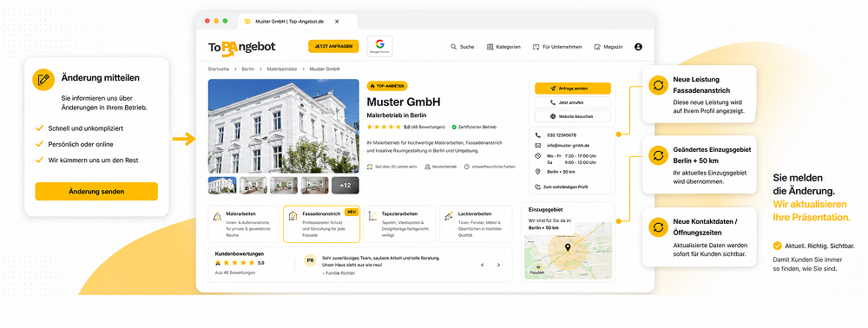This screenshot has width=868, height=328.
Task: Click the clock icon next to opening hours
Action: [x=538, y=156]
